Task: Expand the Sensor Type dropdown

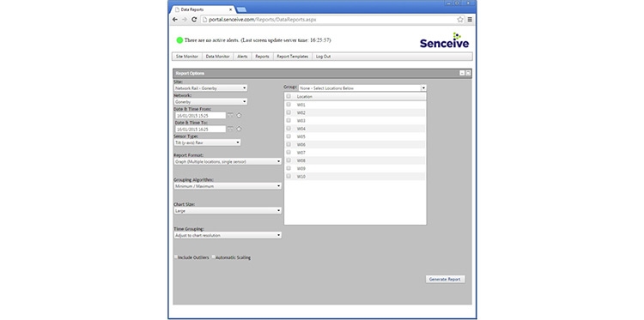Action: click(x=208, y=142)
